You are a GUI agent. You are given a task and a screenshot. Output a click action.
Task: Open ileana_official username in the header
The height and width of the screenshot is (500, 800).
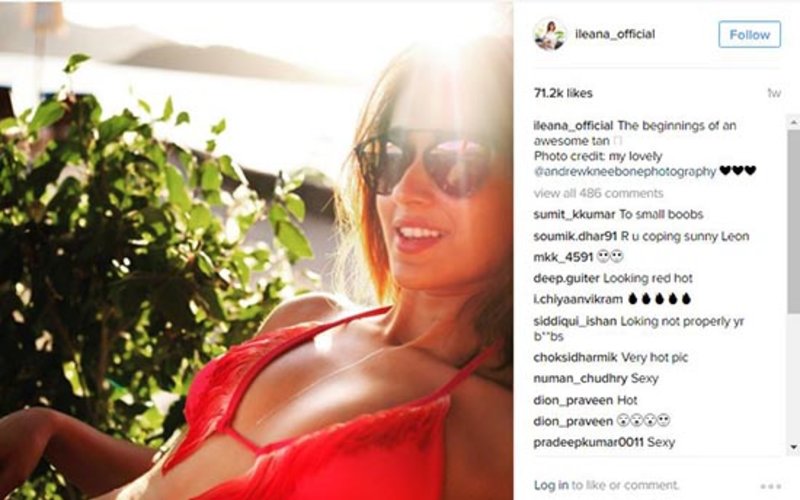(615, 34)
